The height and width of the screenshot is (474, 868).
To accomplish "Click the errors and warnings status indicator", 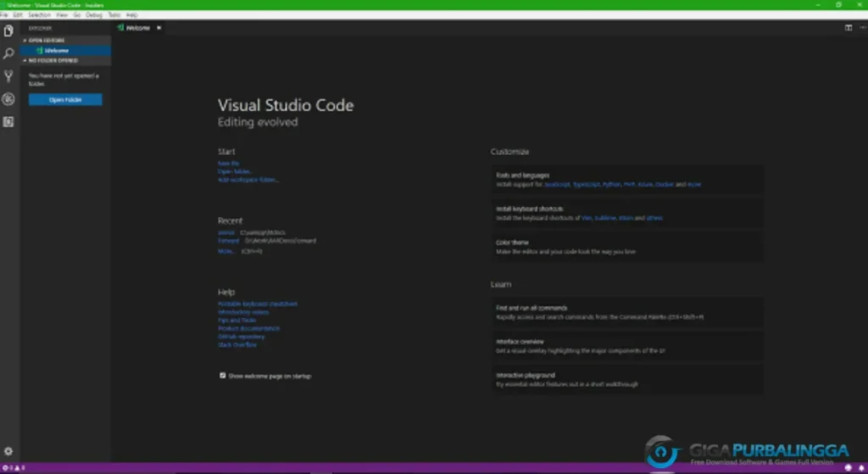I will point(14,468).
